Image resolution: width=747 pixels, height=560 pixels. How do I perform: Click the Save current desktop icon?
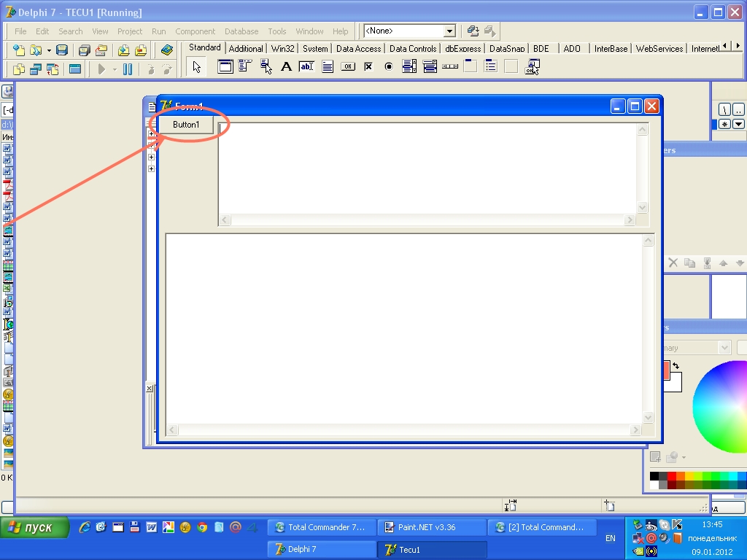[x=473, y=31]
